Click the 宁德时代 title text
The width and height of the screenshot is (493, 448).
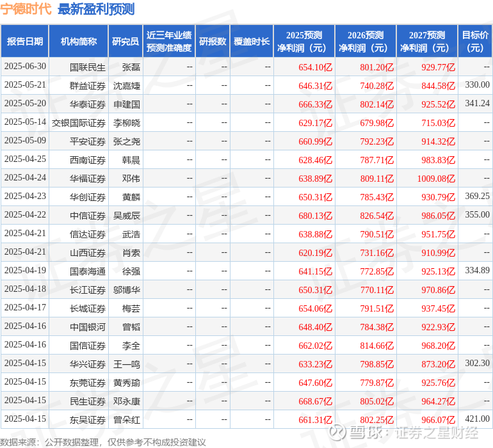26,9
